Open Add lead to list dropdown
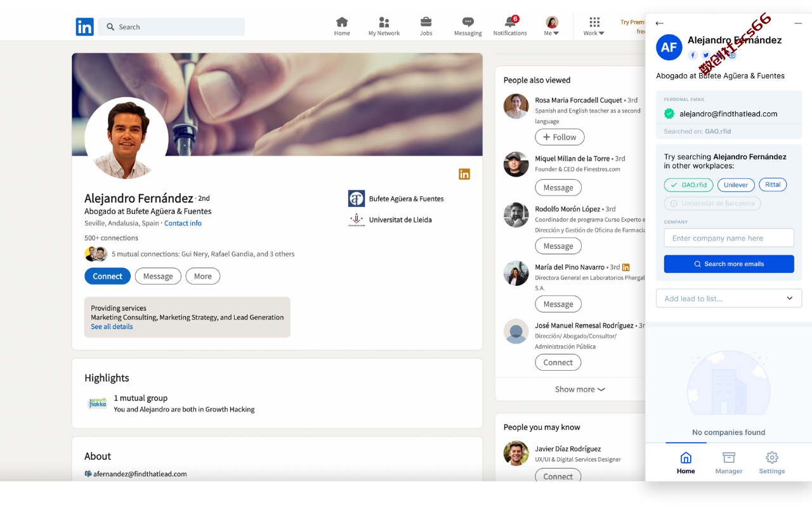 click(729, 298)
